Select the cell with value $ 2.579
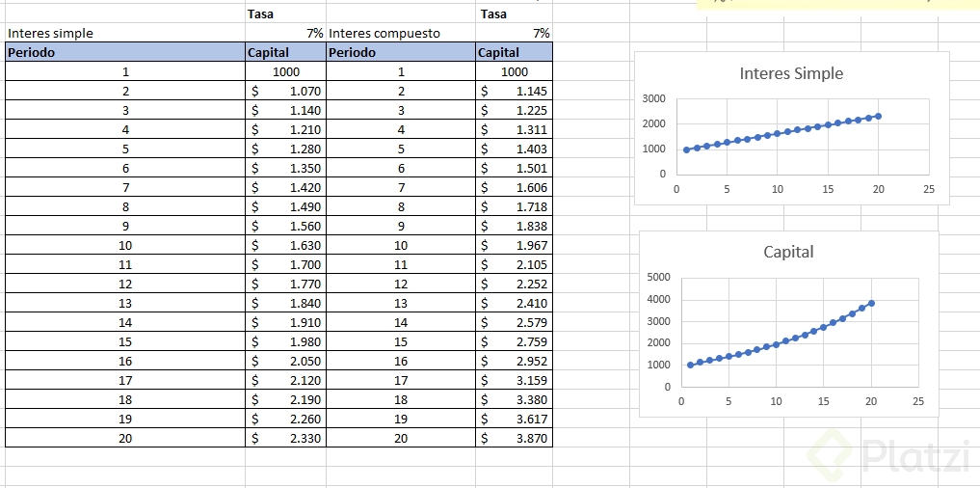Viewport: 980px width, 488px height. [x=515, y=323]
